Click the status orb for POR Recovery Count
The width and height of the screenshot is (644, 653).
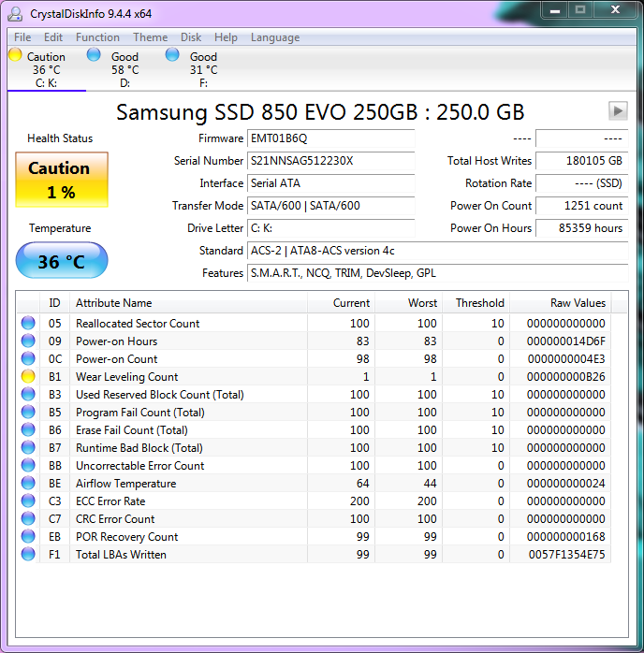pyautogui.click(x=28, y=536)
